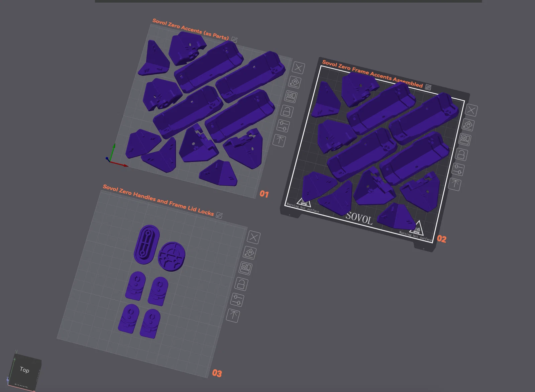Click the SOVOL logo on plate 02's bed

click(359, 218)
